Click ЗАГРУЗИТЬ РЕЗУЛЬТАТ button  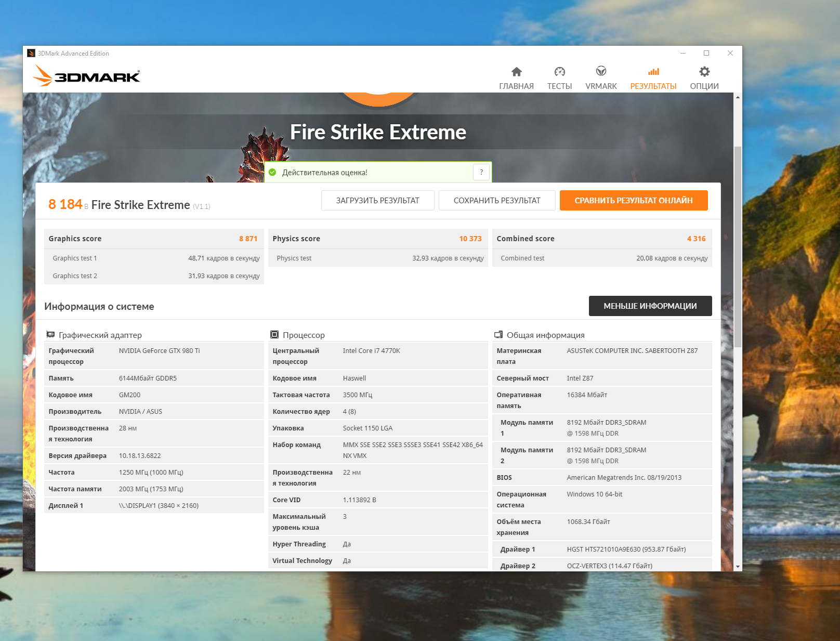click(378, 201)
